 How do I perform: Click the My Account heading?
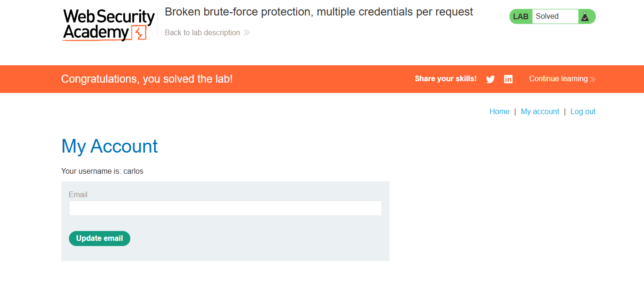tap(109, 146)
